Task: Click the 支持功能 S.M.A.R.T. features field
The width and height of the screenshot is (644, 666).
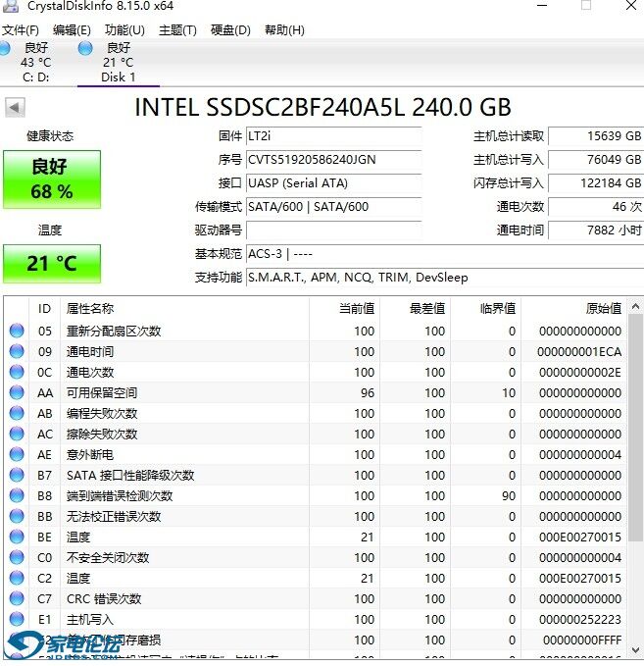Action: [445, 278]
